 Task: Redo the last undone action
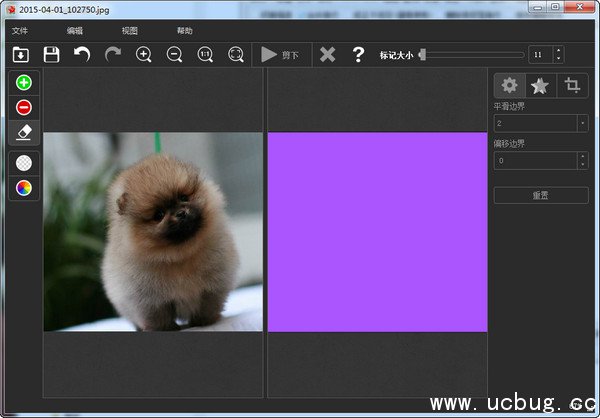point(113,55)
